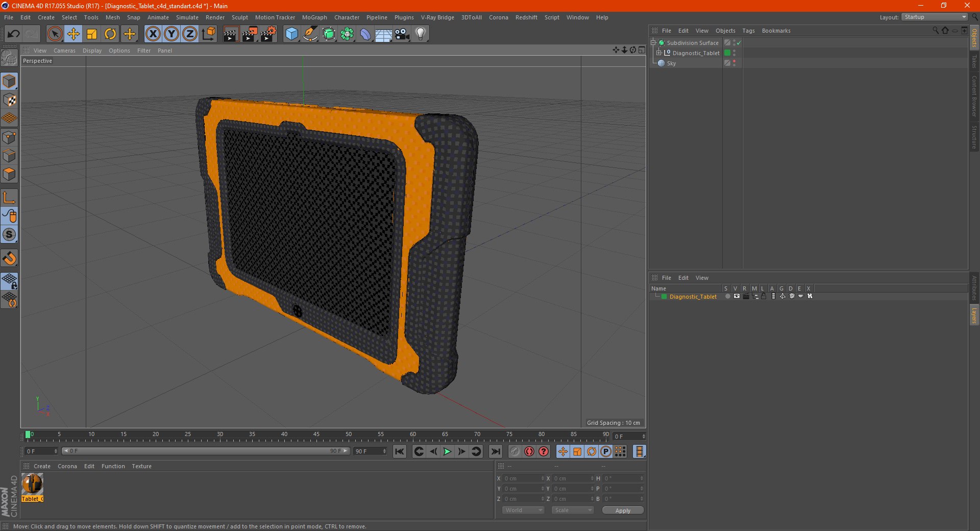
Task: Click Render to Picture Viewer icon
Action: [250, 34]
